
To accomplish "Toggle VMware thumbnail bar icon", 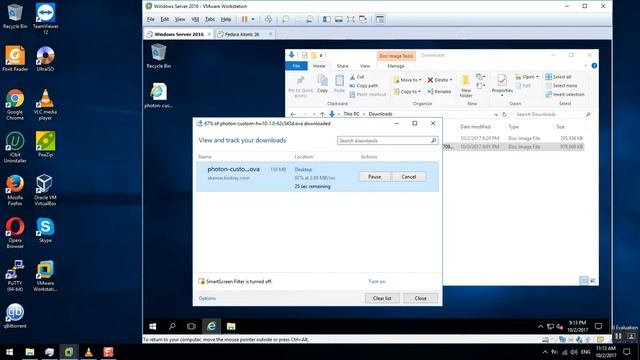I will click(x=338, y=19).
